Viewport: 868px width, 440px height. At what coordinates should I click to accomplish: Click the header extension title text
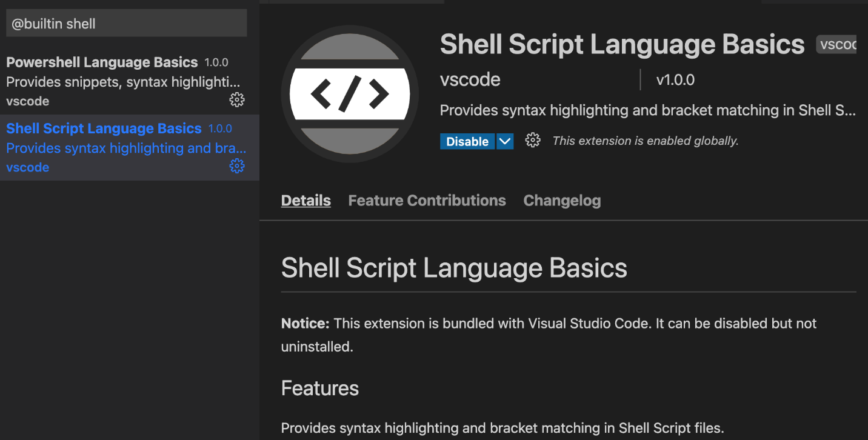622,44
